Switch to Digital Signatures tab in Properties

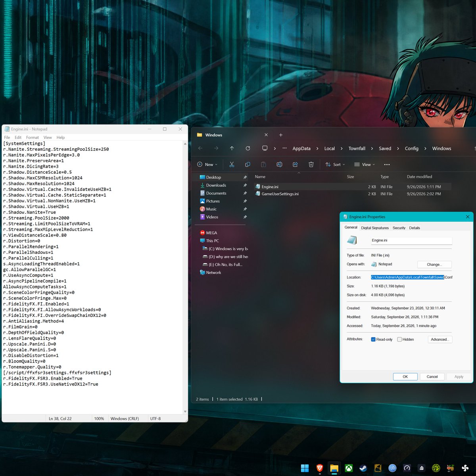pyautogui.click(x=375, y=228)
